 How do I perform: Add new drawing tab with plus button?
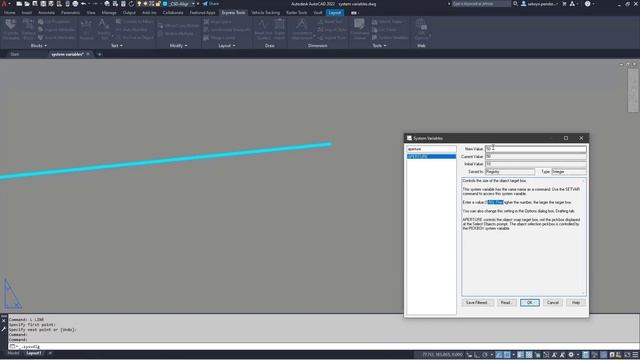pyautogui.click(x=99, y=54)
